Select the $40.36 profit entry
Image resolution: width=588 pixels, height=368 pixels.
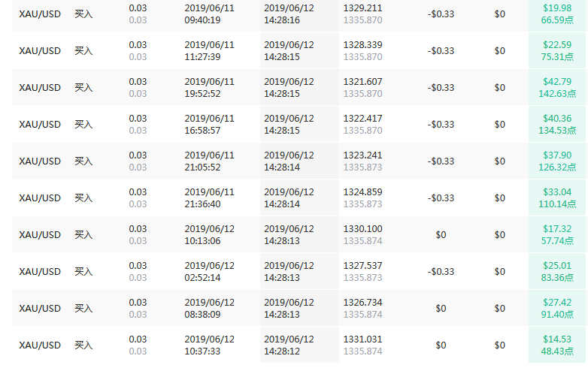557,118
